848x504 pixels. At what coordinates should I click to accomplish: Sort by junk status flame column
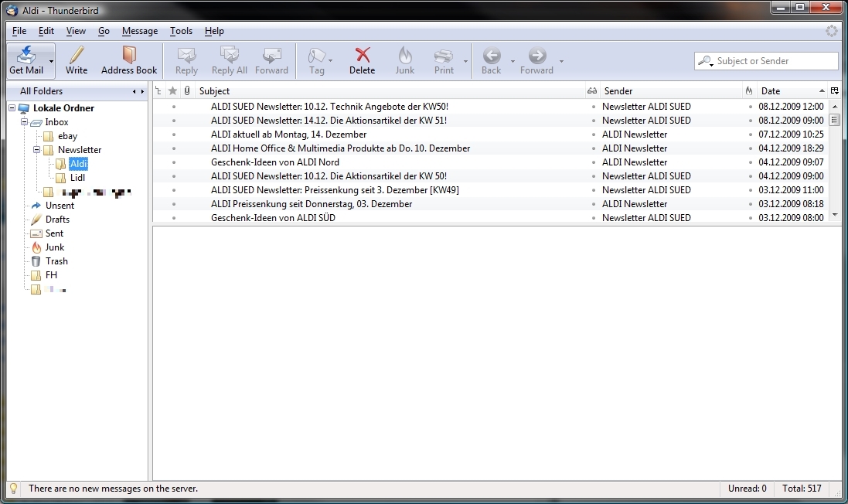[x=749, y=91]
